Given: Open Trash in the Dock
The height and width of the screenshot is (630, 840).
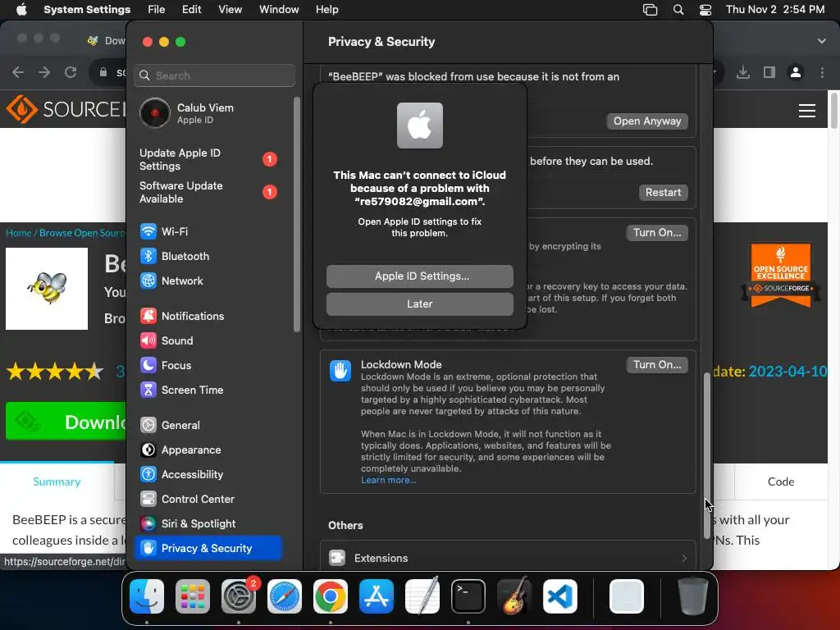Looking at the screenshot, I should (693, 596).
